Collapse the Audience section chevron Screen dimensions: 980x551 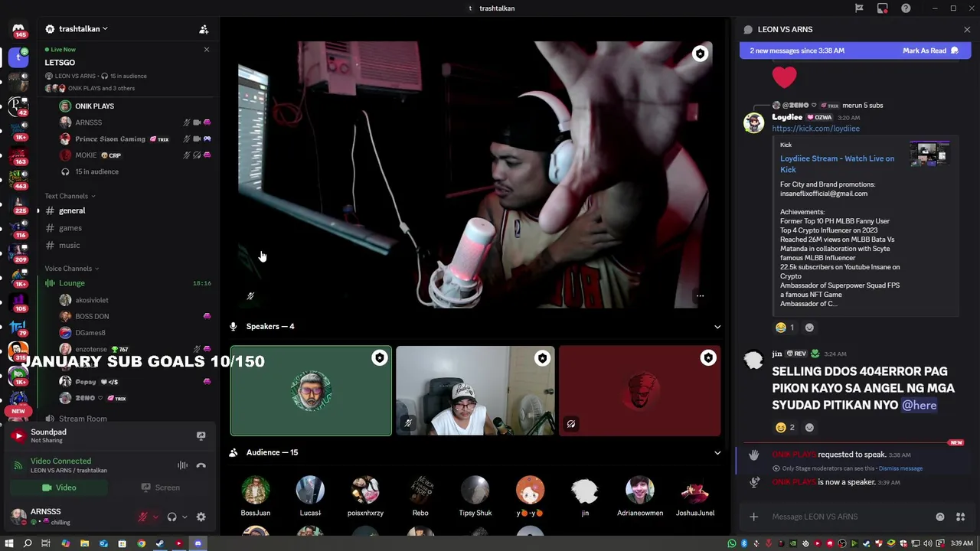(717, 452)
